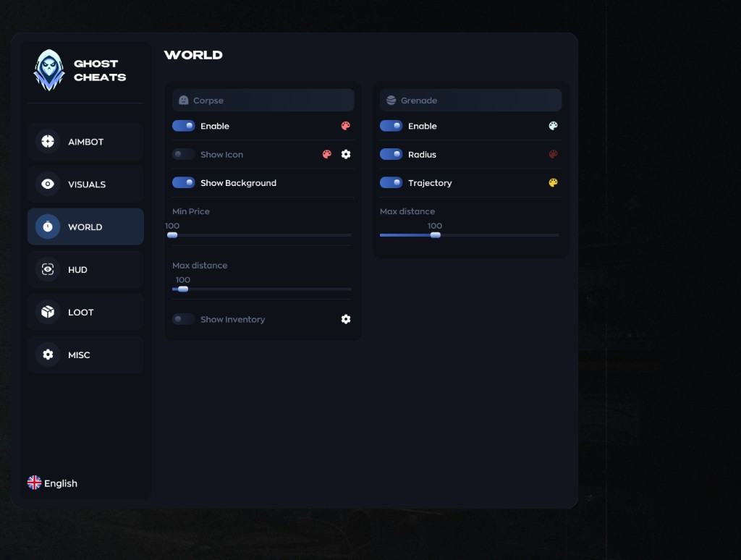Image resolution: width=741 pixels, height=560 pixels.
Task: Switch to the World tab
Action: (x=85, y=227)
